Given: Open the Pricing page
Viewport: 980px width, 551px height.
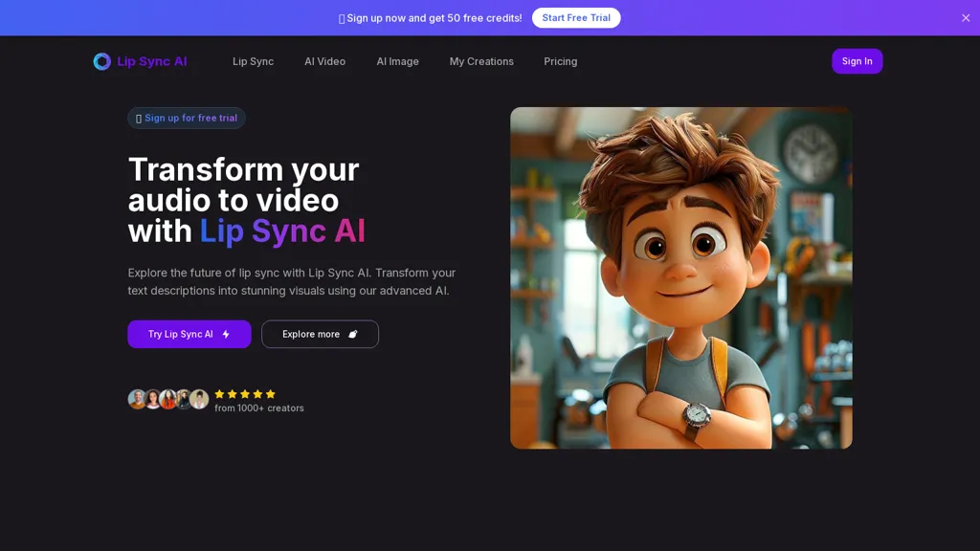Looking at the screenshot, I should 560,61.
